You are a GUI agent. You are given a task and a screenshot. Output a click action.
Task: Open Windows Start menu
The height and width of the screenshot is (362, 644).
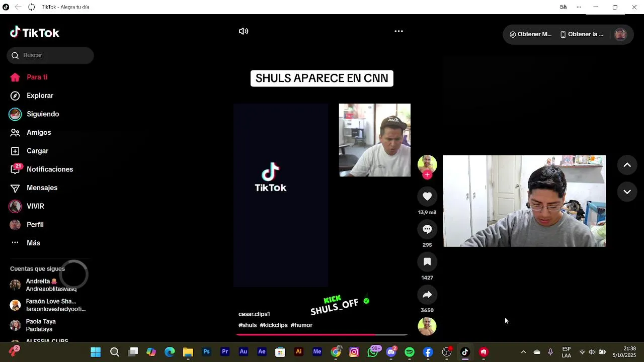tap(96, 352)
